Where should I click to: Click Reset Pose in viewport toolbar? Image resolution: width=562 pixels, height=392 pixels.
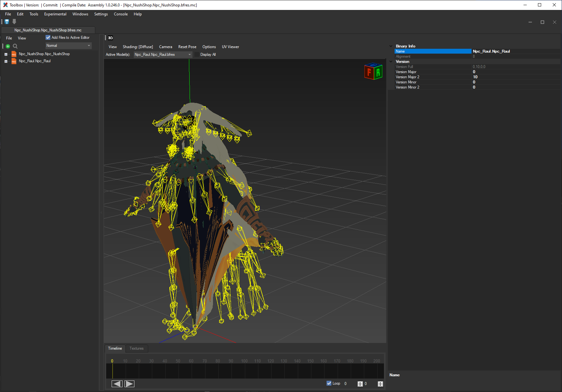187,47
